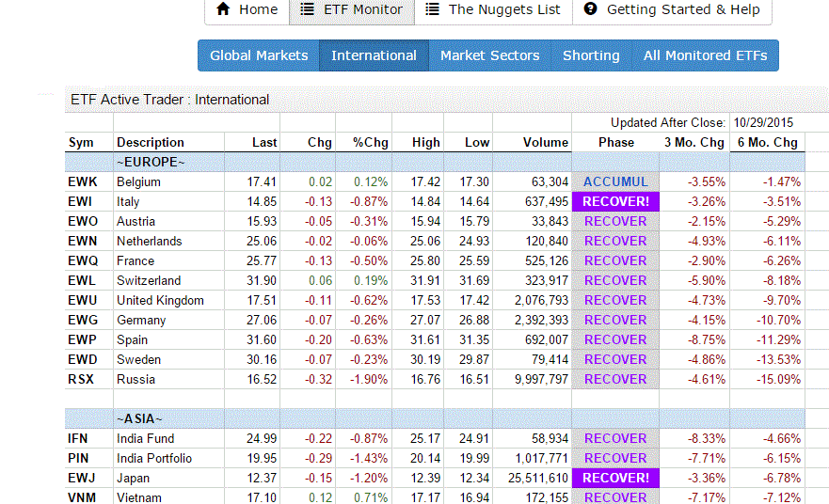Open the Shorting tab
829x504 pixels.
(x=591, y=55)
